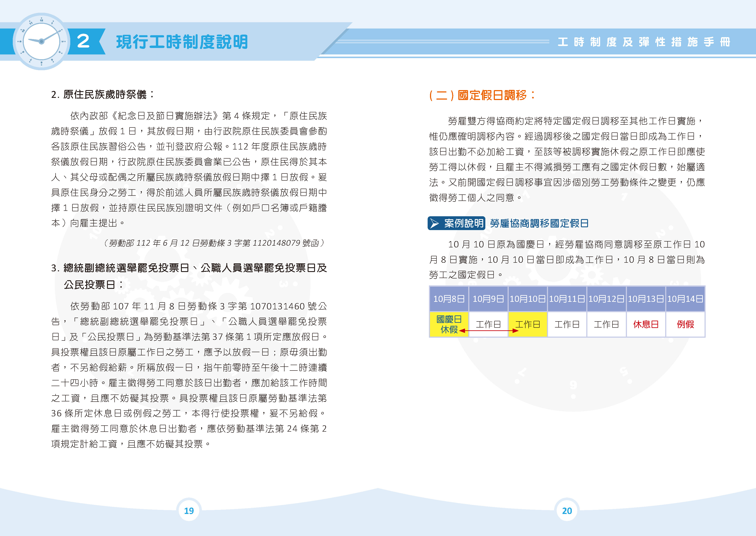The image size is (756, 536).
Task: Click the line starting 依勞動部 107 年 11 月 8 日
Action: pos(198,306)
